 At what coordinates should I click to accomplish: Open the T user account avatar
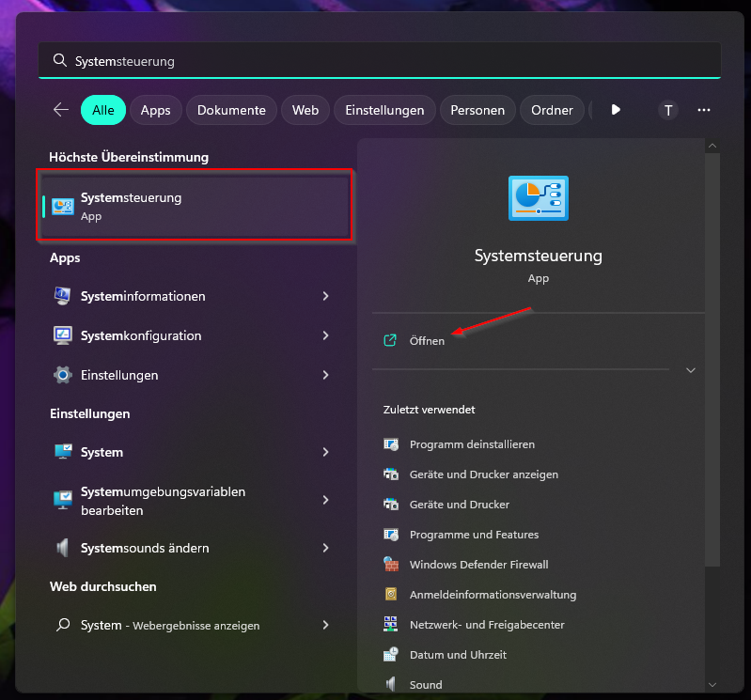(x=668, y=110)
